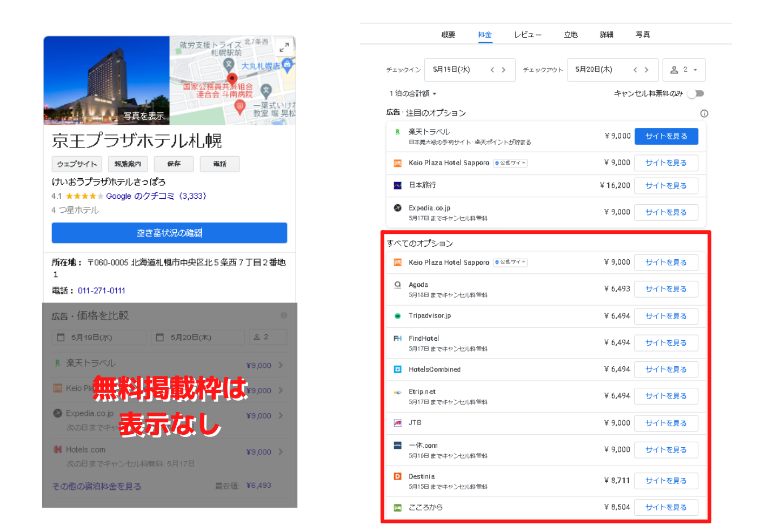
Task: Open the 詳細 tab
Action: (x=606, y=35)
